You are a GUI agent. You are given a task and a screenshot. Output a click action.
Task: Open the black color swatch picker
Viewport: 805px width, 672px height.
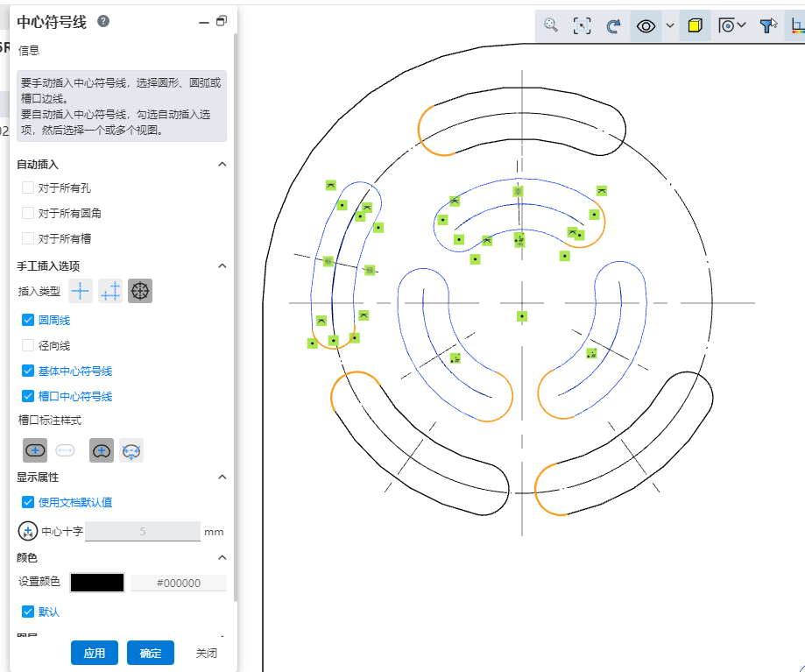tap(97, 583)
